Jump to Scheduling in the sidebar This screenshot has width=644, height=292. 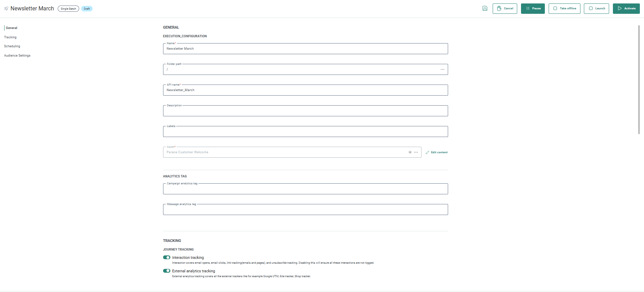(12, 46)
